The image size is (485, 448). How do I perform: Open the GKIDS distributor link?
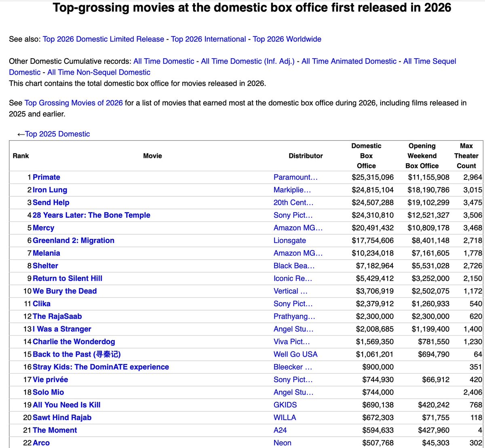point(285,405)
